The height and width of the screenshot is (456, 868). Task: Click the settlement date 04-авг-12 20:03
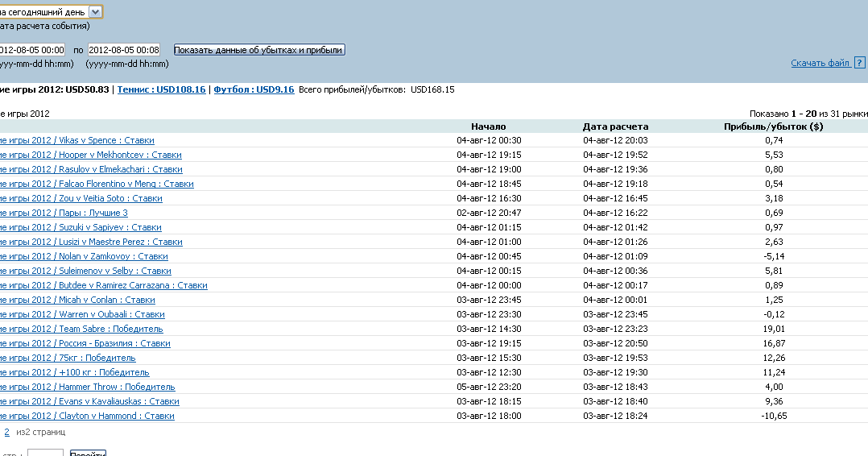click(615, 140)
